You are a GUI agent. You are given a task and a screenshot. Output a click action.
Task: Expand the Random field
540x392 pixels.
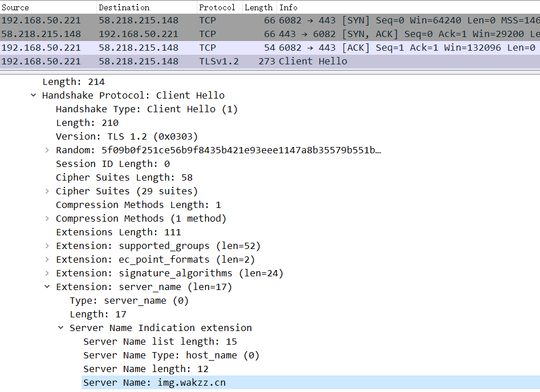click(47, 150)
